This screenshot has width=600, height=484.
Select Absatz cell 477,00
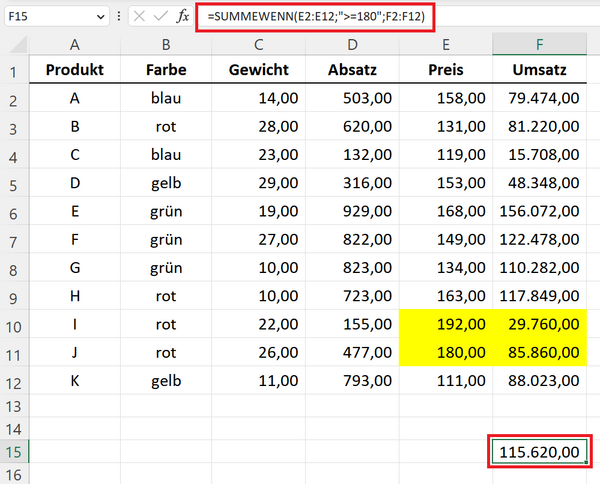[x=352, y=352]
